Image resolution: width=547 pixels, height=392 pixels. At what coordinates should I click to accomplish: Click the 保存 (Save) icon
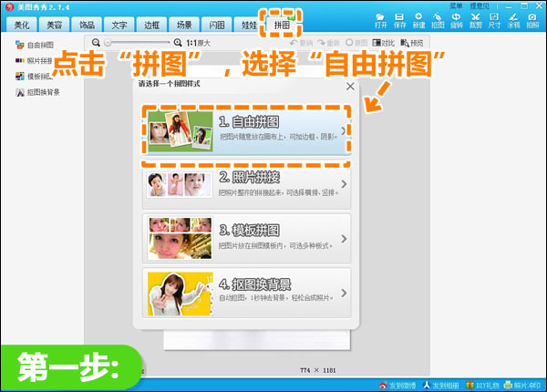399,17
